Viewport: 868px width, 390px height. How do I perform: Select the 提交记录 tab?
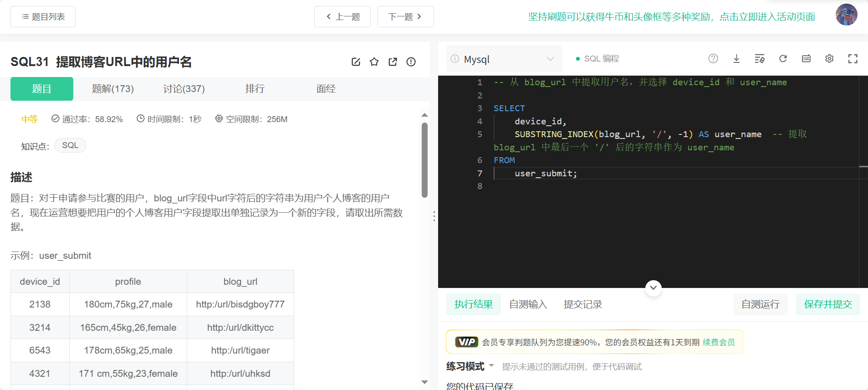[x=583, y=304]
